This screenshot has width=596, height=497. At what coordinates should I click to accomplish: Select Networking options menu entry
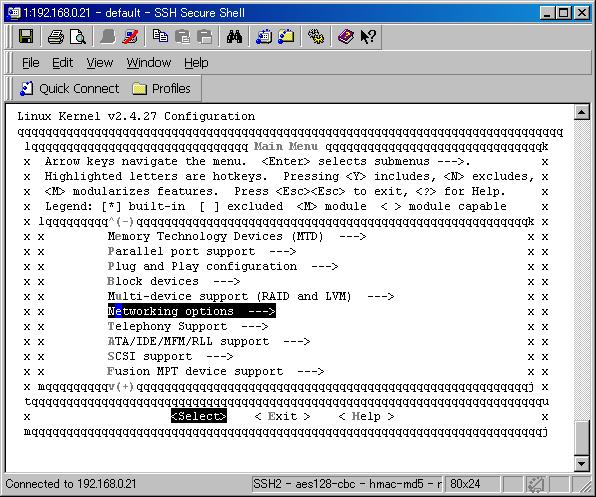click(x=192, y=311)
